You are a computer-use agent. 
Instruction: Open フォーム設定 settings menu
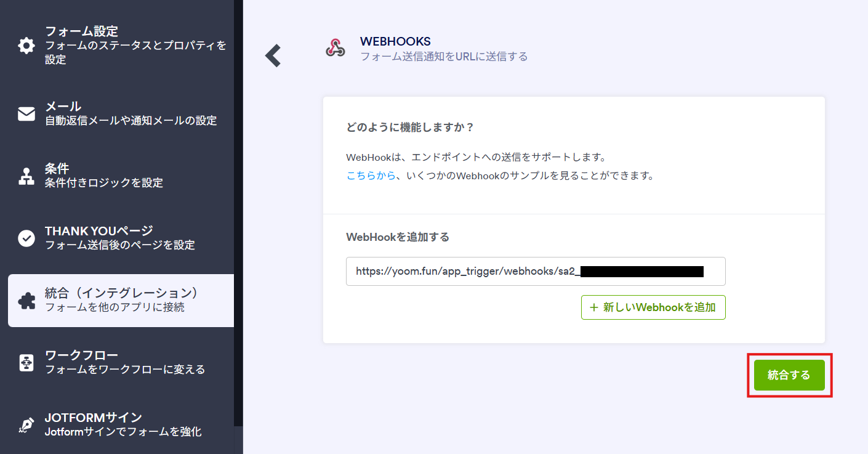pyautogui.click(x=121, y=46)
